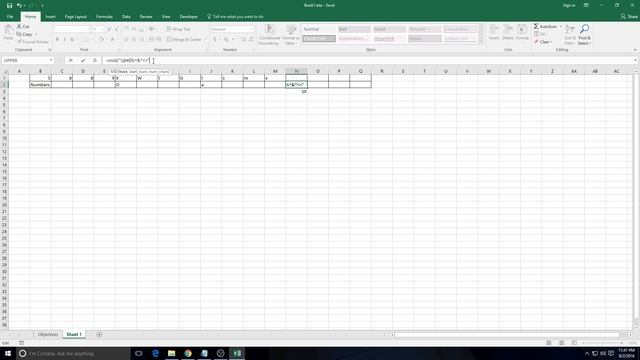Open the Insert Function fx dialog

click(x=95, y=60)
